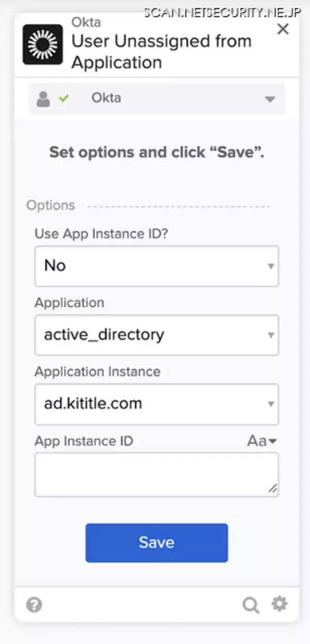Open settings with the gear icon
This screenshot has height=644, width=310.
(x=280, y=604)
